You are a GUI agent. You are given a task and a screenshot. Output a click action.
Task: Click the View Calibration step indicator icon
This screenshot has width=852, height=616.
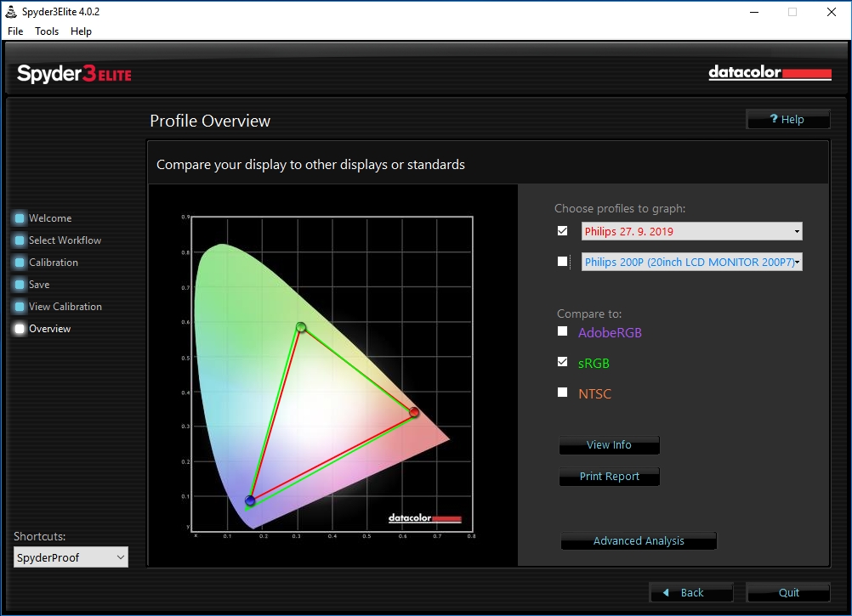[x=20, y=307]
